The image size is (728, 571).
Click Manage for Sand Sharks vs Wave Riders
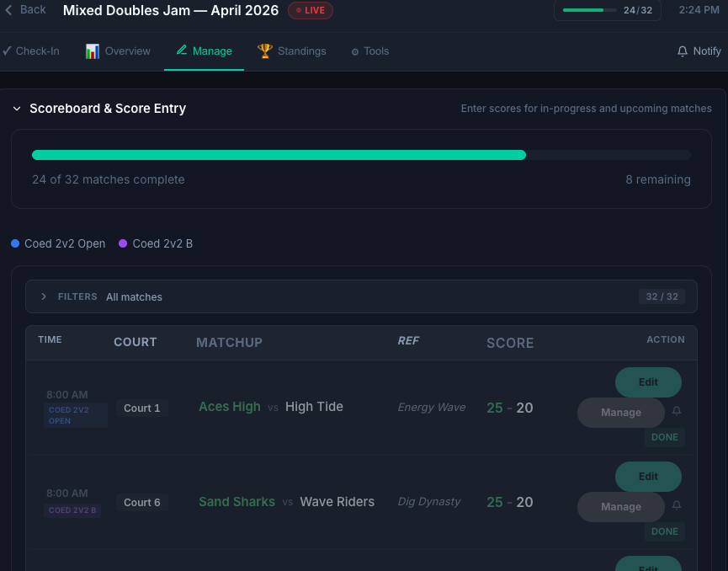621,507
